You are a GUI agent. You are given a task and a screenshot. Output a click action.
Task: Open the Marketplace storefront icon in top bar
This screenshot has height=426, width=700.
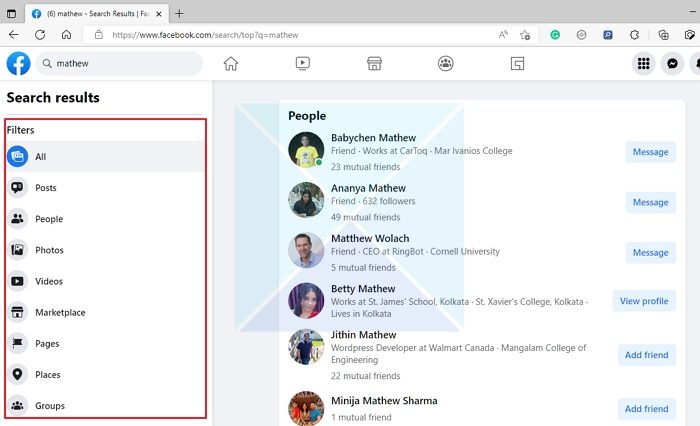click(374, 63)
